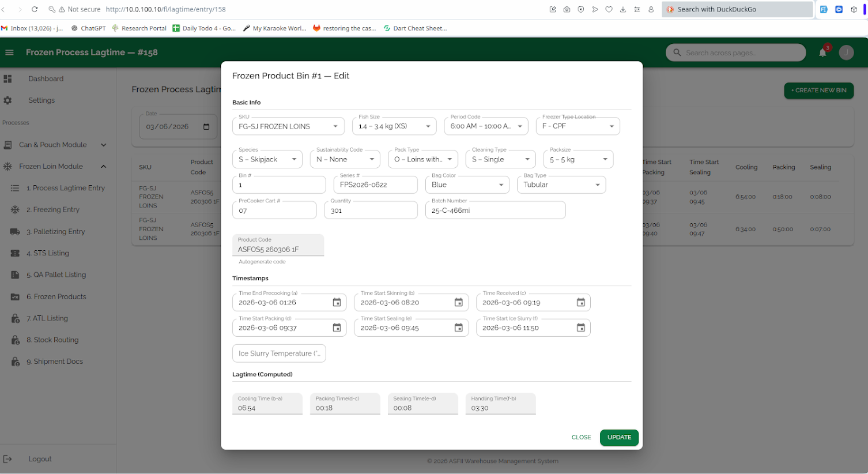Go to Dashboard in sidebar
Viewport: 868px width, 474px height.
click(46, 78)
